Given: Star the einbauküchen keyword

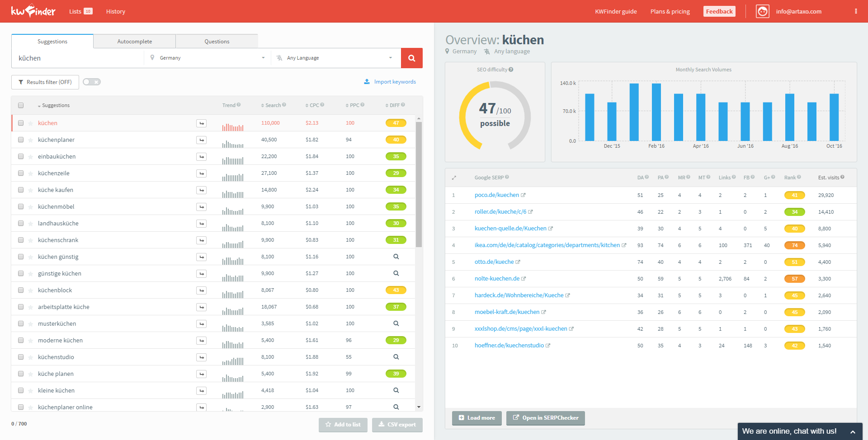Looking at the screenshot, I should [30, 157].
